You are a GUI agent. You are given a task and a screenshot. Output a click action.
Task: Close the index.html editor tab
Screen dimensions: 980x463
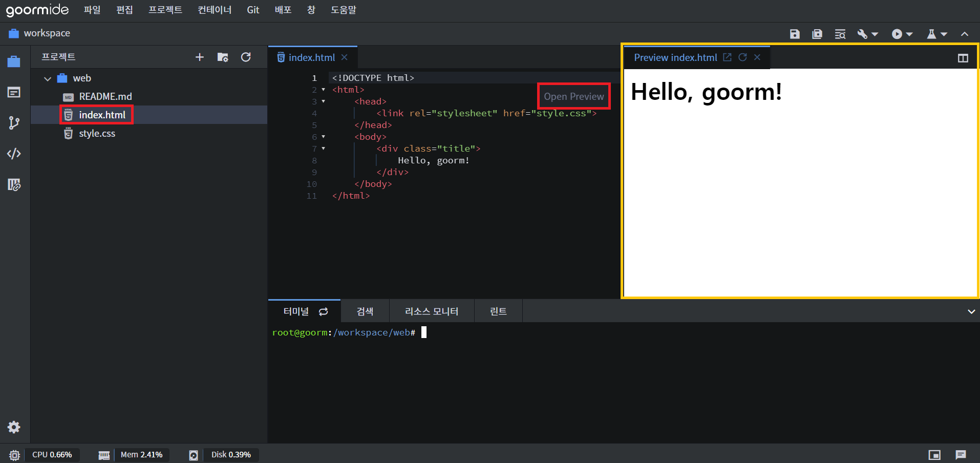point(345,57)
